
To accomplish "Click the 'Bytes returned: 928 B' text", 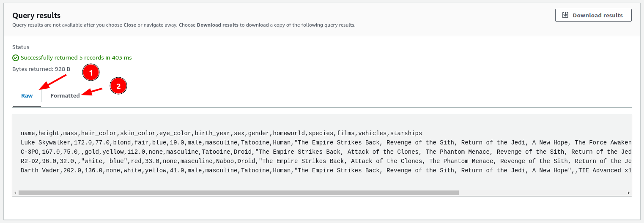I will (x=41, y=69).
